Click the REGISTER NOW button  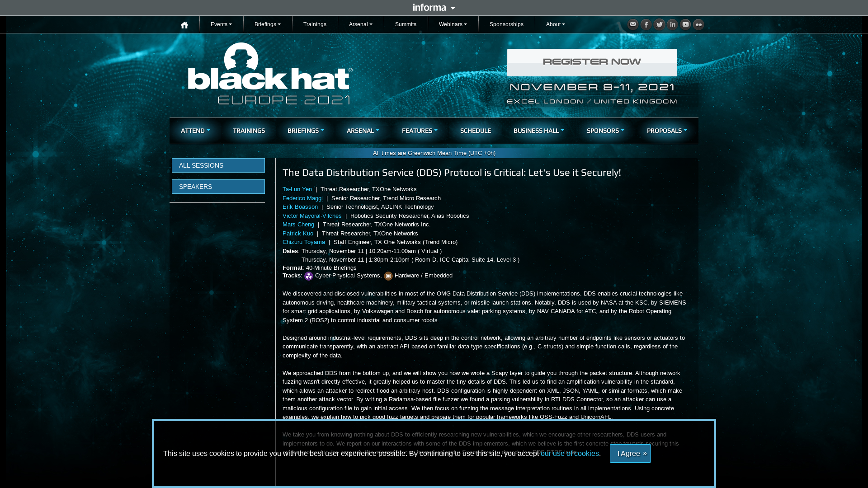pyautogui.click(x=592, y=62)
